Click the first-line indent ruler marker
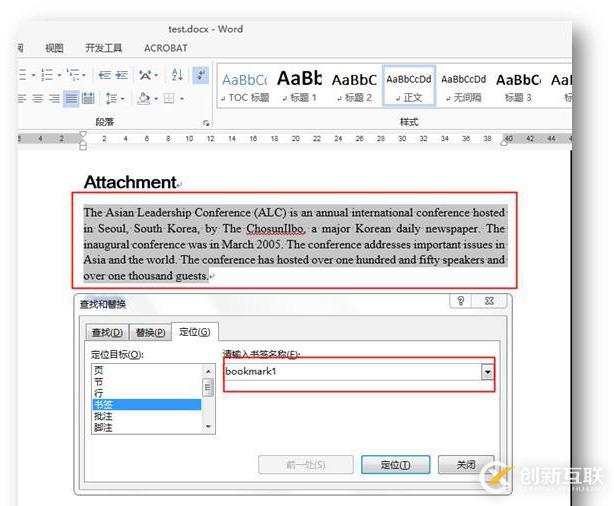The image size is (614, 506). (x=83, y=134)
